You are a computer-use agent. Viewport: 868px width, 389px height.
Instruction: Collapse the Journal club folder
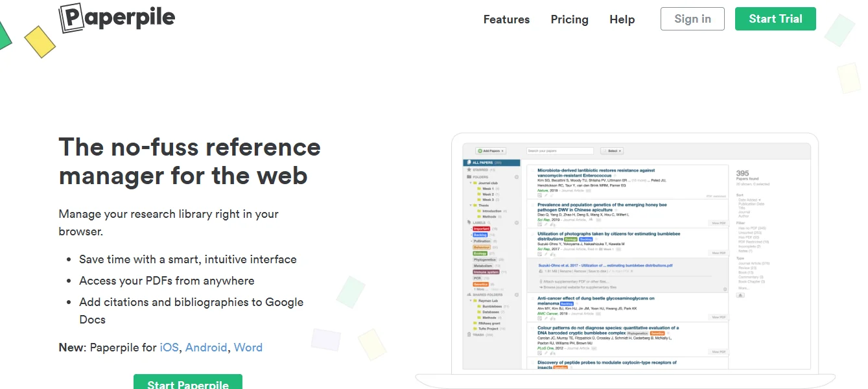click(x=471, y=183)
